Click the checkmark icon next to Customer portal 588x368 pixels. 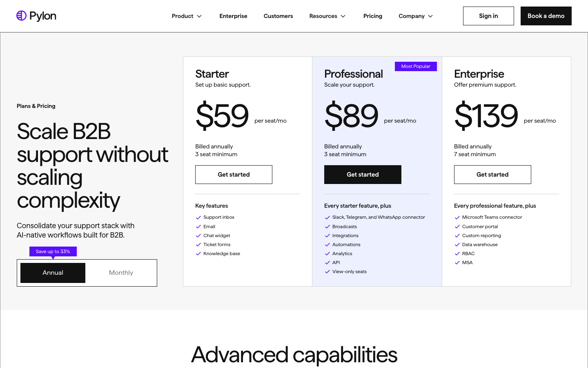point(457,227)
